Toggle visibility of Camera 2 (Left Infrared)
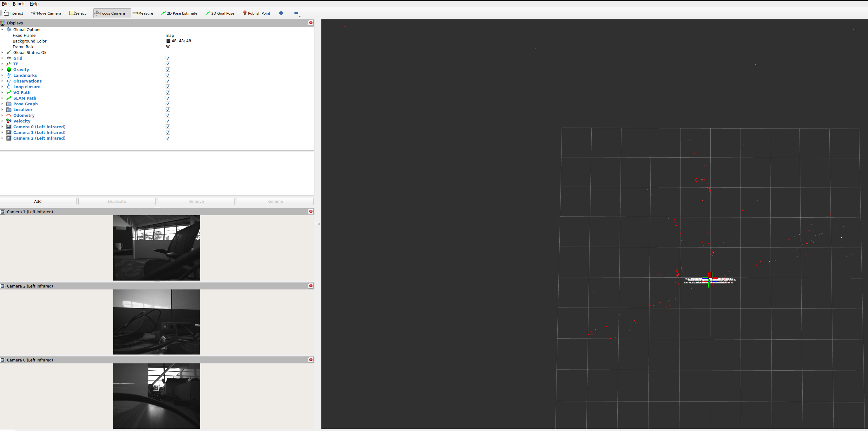This screenshot has height=431, width=868. point(168,138)
